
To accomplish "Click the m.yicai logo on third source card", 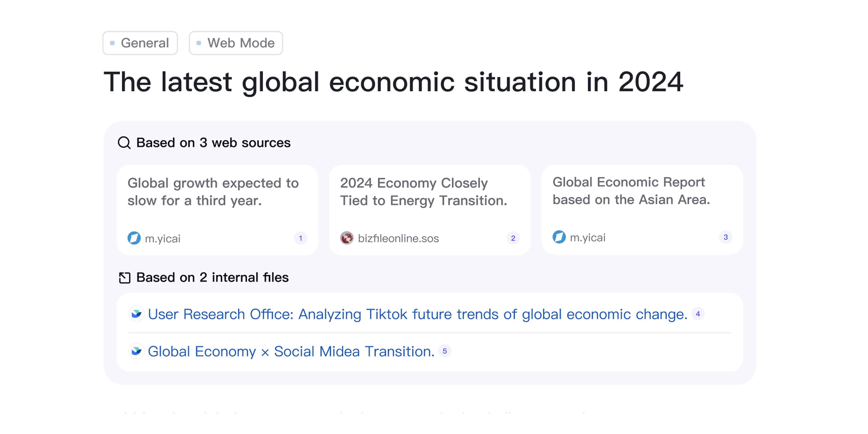I will pos(559,237).
